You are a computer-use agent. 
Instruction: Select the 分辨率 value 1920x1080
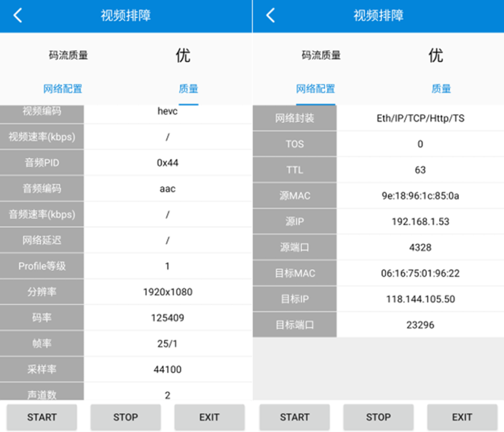click(168, 292)
